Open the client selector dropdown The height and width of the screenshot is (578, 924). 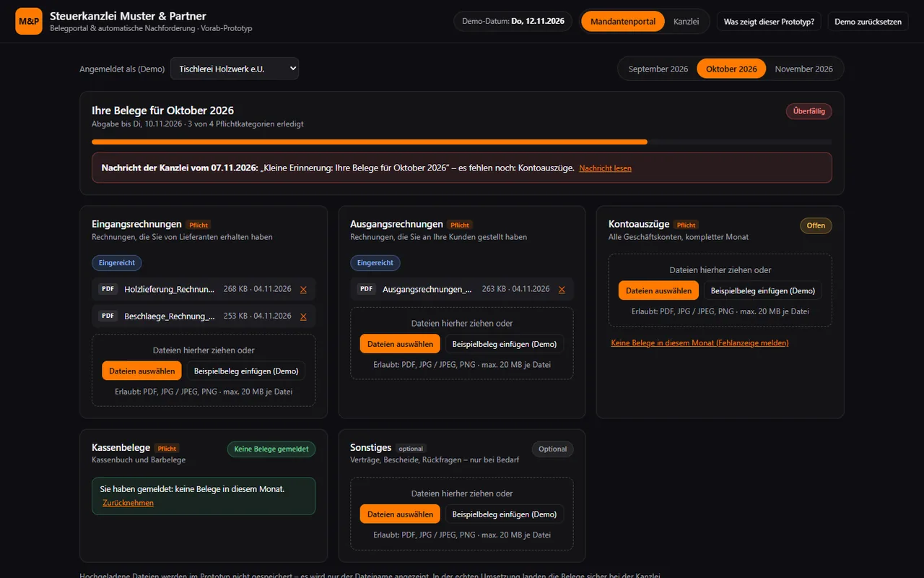point(235,69)
